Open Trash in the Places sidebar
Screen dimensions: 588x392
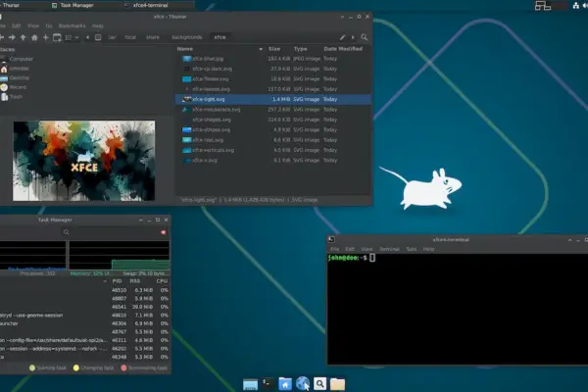click(16, 97)
